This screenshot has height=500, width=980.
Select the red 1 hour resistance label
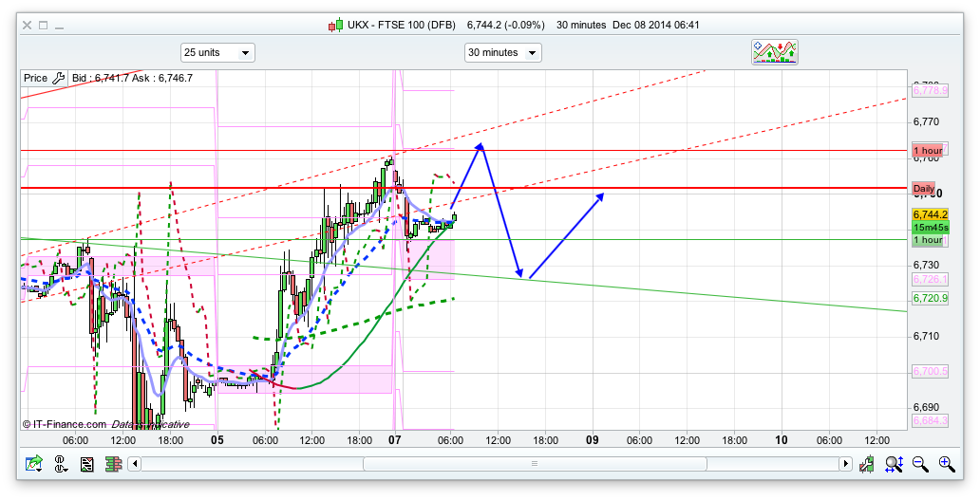point(927,151)
